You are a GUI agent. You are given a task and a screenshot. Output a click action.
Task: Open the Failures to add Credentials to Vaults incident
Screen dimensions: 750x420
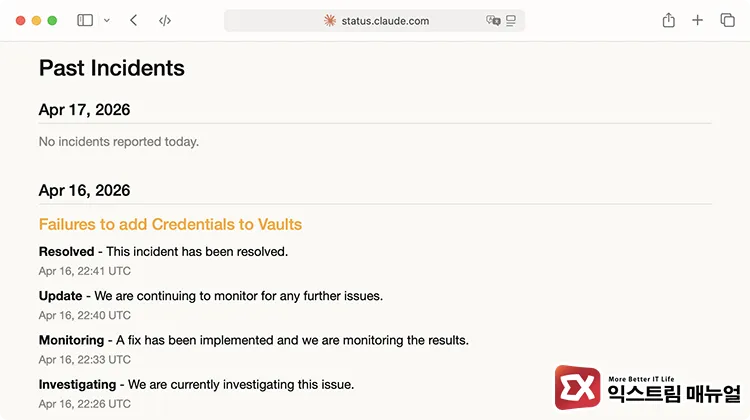170,224
